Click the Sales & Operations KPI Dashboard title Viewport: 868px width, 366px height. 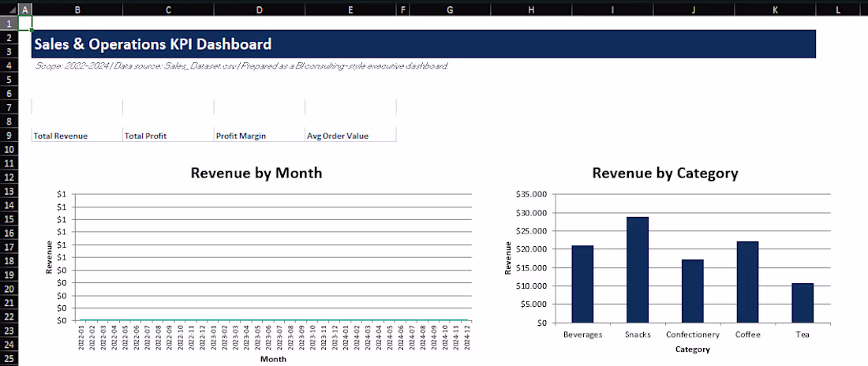coord(153,44)
